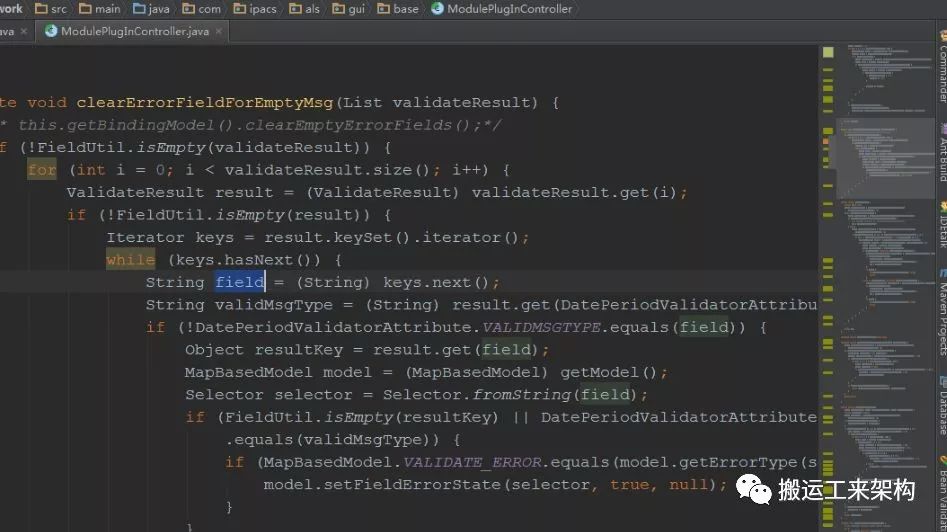Click method name clearErrorFieldForEmptyMsg

click(205, 103)
